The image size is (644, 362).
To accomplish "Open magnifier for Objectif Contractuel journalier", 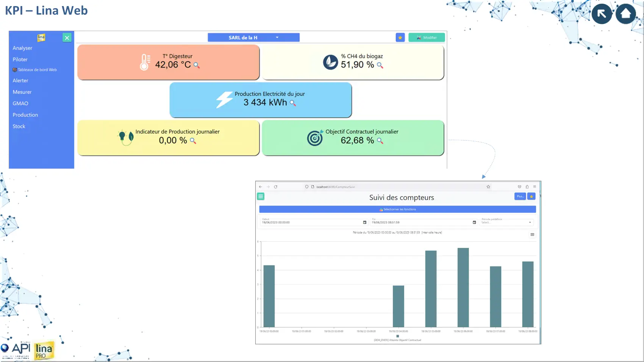I will tap(380, 141).
